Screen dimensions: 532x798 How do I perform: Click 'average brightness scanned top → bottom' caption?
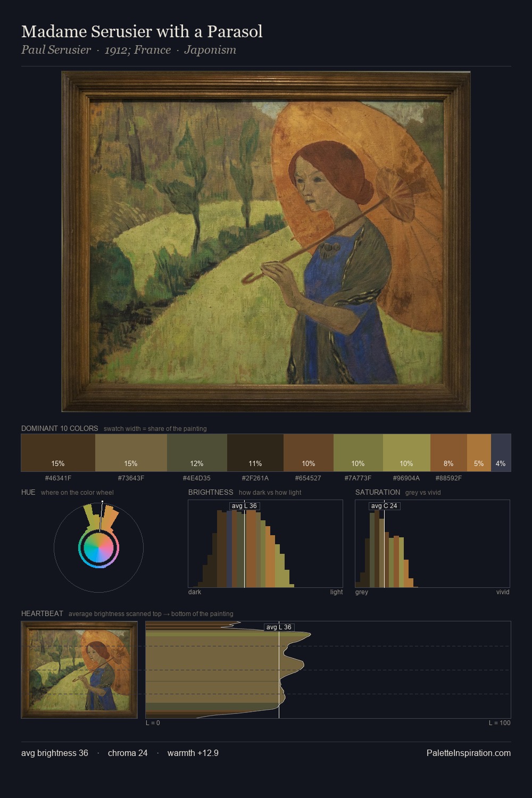point(151,614)
